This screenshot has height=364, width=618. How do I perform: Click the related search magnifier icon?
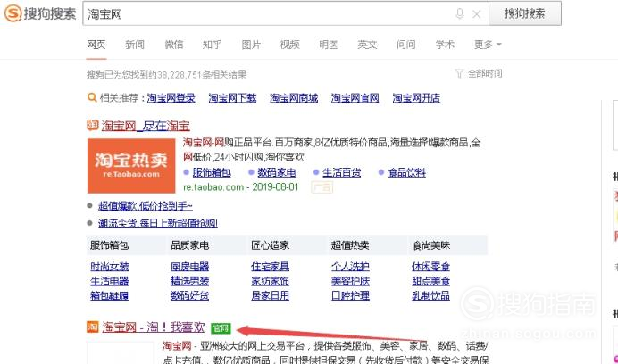pos(92,97)
